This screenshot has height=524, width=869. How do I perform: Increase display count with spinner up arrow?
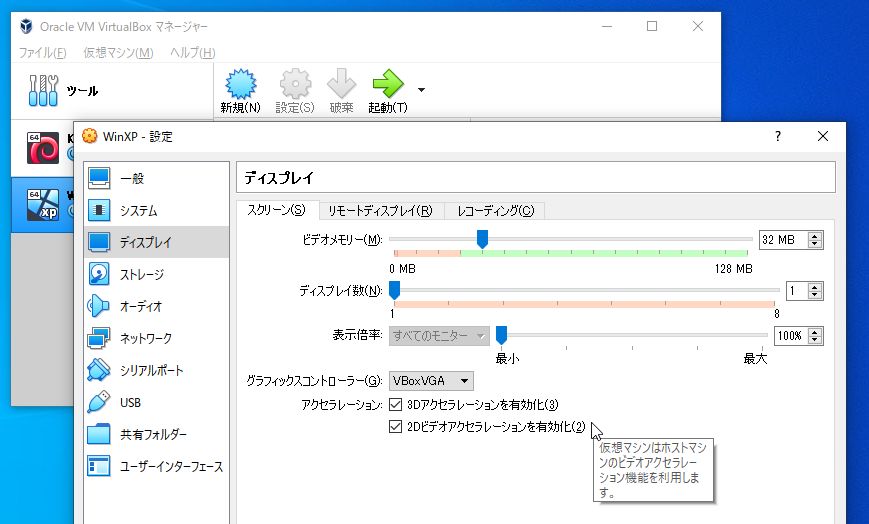pos(815,287)
